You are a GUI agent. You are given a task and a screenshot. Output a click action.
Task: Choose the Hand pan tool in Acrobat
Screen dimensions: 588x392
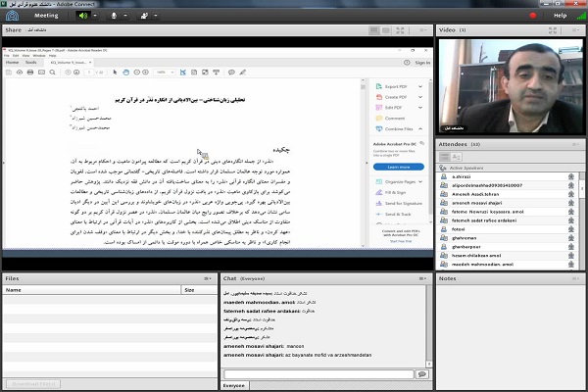click(126, 73)
